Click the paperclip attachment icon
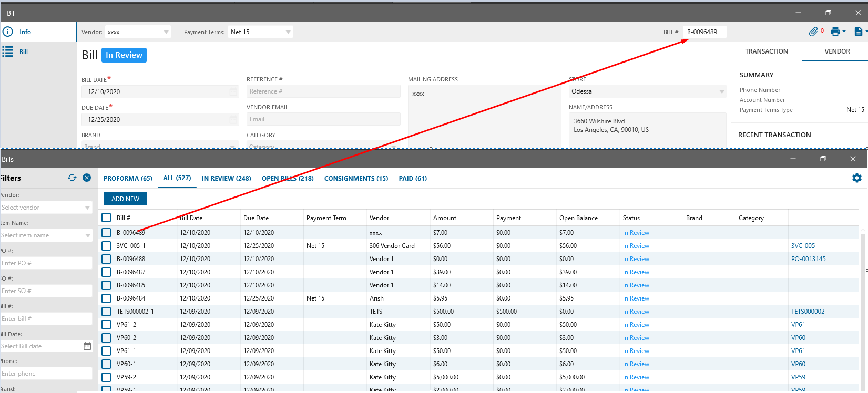Viewport: 868px width, 393px height. click(813, 32)
